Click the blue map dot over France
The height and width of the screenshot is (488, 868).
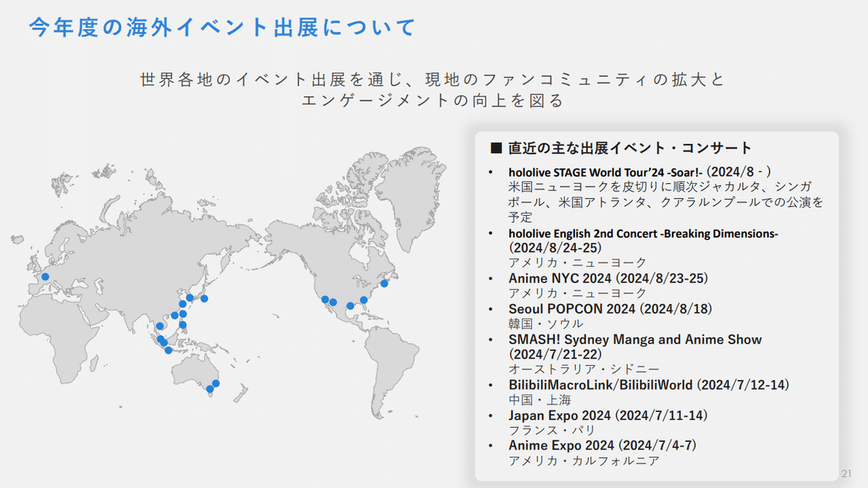point(45,277)
